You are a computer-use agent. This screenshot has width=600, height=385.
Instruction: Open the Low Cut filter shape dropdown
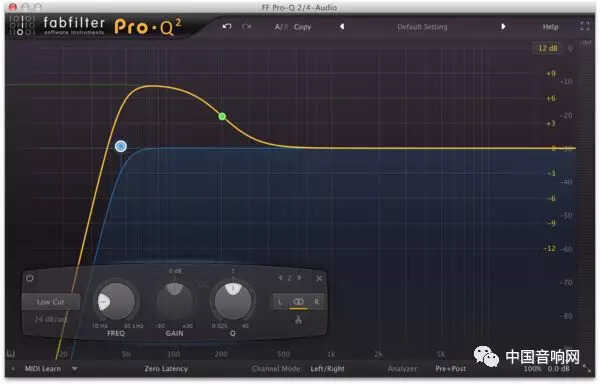(x=51, y=302)
